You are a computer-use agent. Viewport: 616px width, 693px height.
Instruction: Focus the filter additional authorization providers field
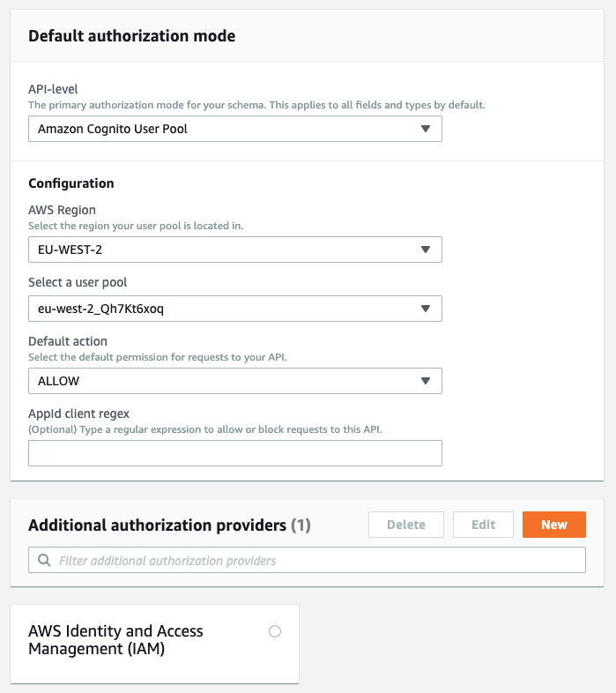307,560
